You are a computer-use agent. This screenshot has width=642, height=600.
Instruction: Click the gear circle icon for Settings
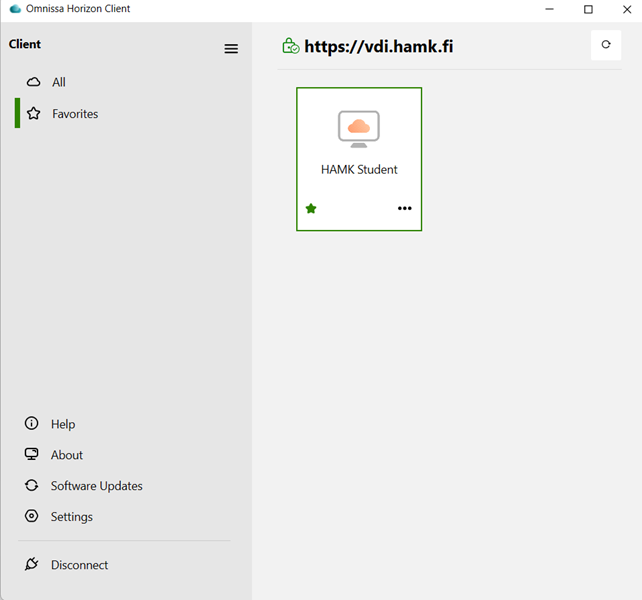pyautogui.click(x=32, y=516)
